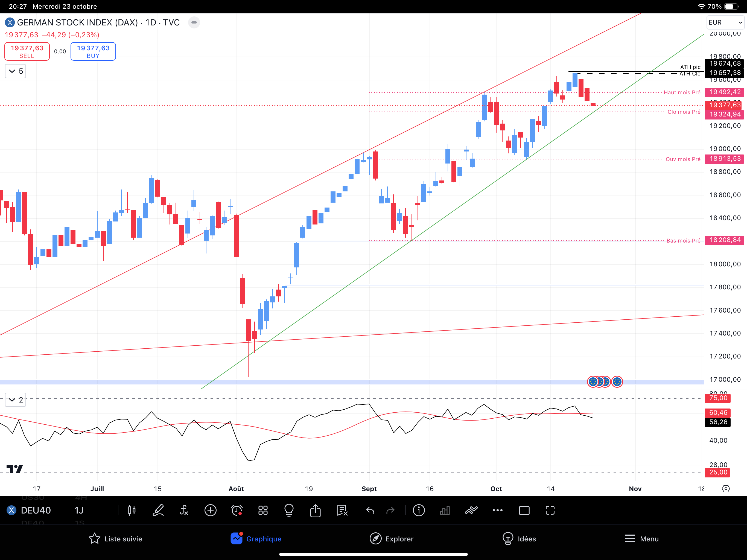747x560 pixels.
Task: Open the indicators fx button
Action: [x=184, y=510]
